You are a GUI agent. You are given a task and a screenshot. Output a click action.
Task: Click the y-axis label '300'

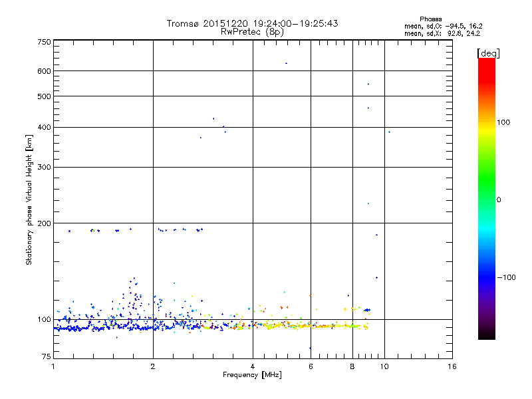(x=44, y=167)
